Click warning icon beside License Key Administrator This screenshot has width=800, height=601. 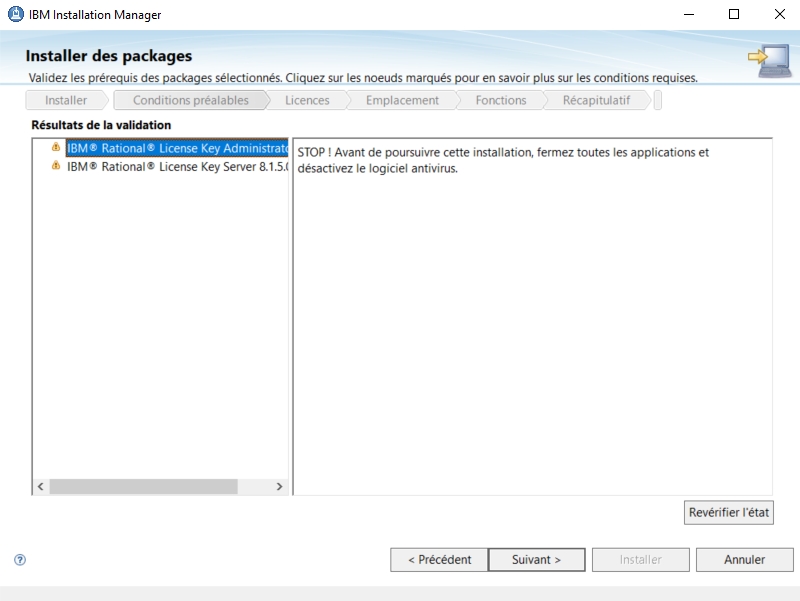[56, 147]
